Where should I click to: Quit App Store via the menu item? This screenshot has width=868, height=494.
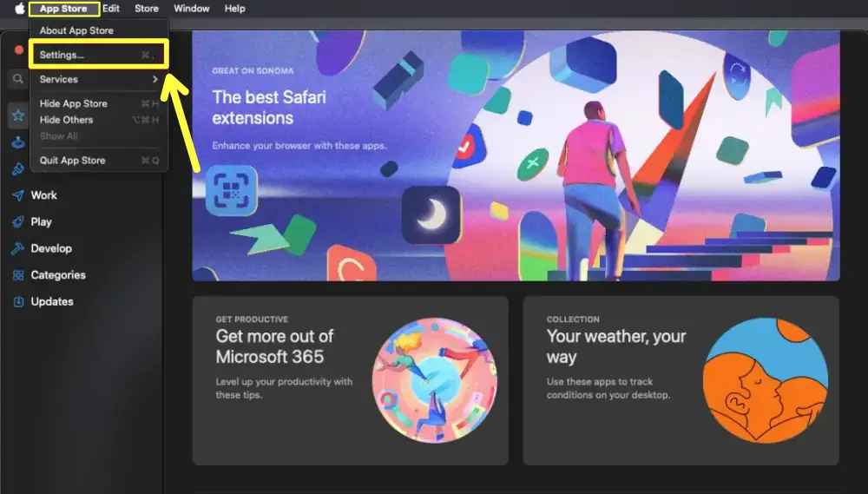[x=72, y=161]
